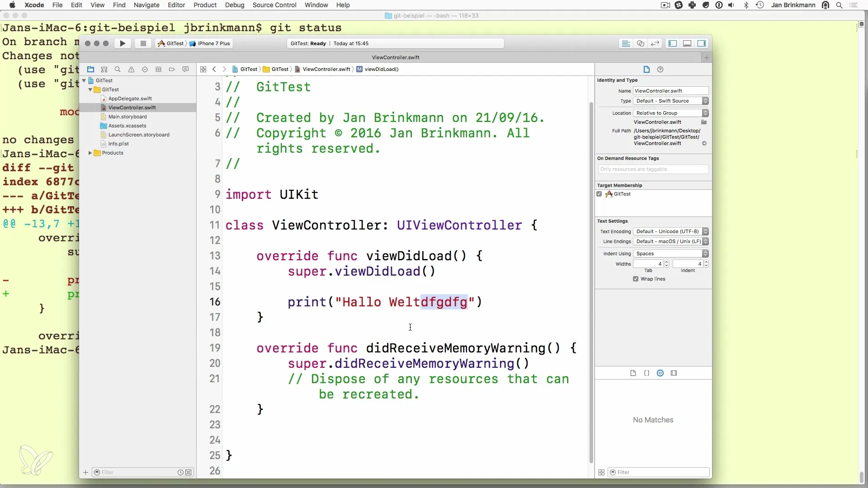
Task: Show the Project navigator
Action: coord(90,69)
